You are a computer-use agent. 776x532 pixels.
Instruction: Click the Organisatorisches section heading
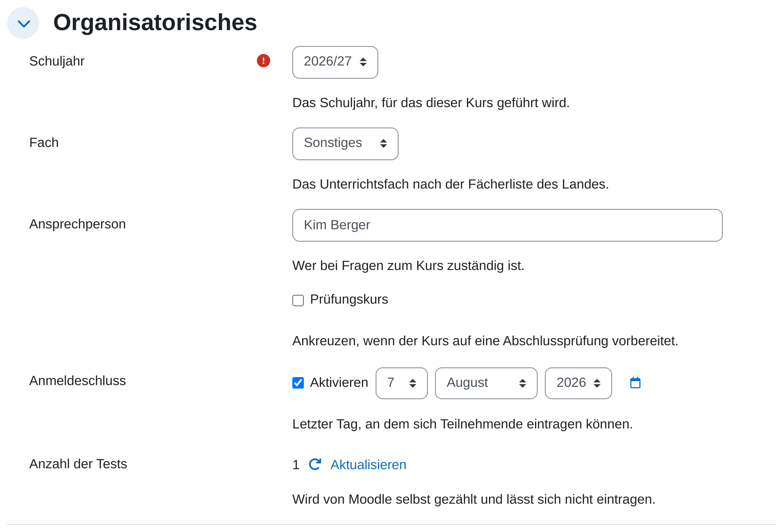pos(155,23)
